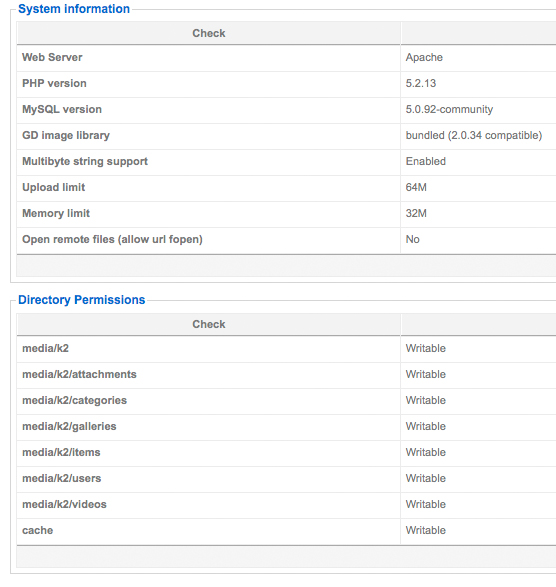Select the Memory limit row label
The height and width of the screenshot is (587, 556).
pos(56,213)
